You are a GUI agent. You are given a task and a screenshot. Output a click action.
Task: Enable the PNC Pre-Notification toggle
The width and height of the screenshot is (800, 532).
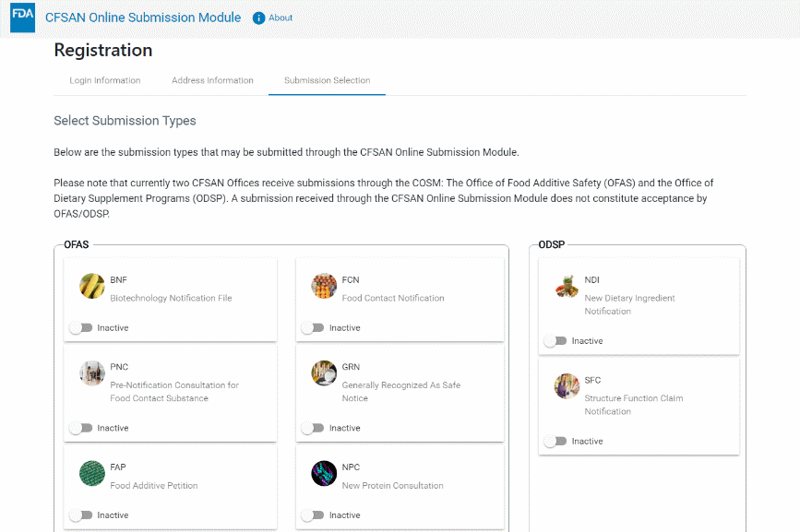point(81,428)
